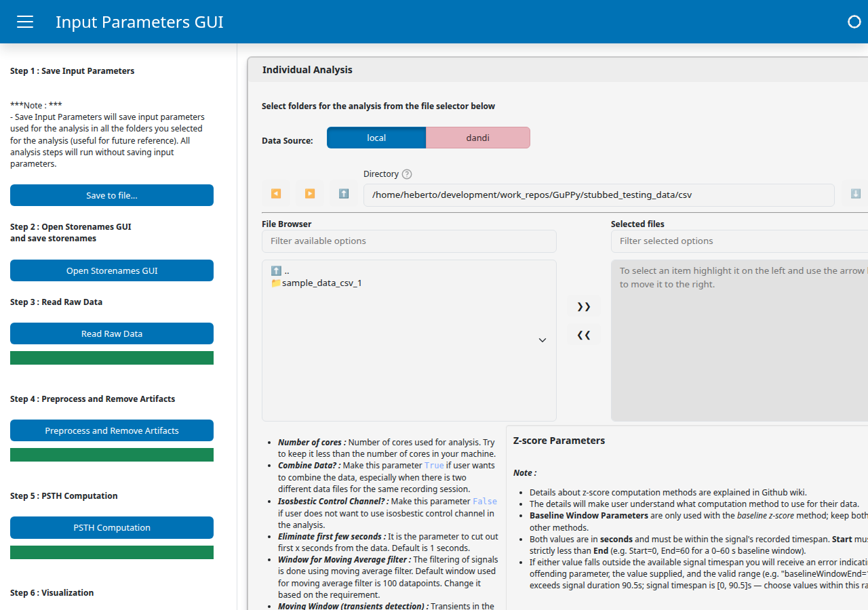Click the PSTH Computation progress bar

(x=112, y=552)
